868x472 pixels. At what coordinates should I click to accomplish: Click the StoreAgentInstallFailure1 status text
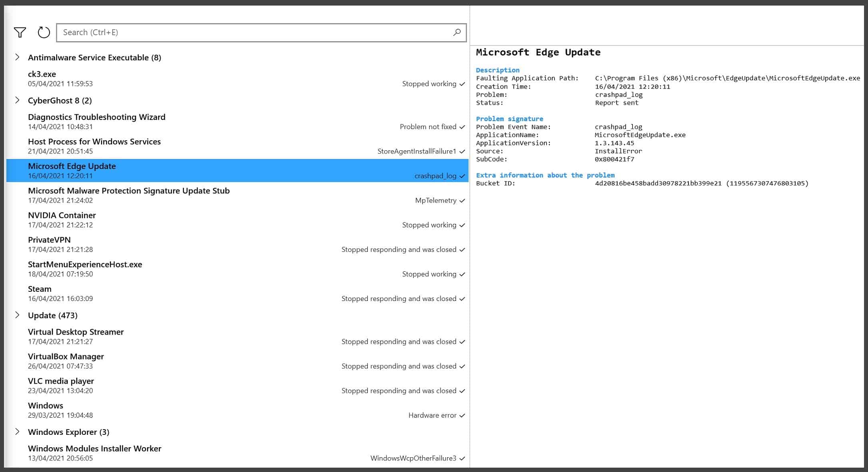pyautogui.click(x=417, y=151)
